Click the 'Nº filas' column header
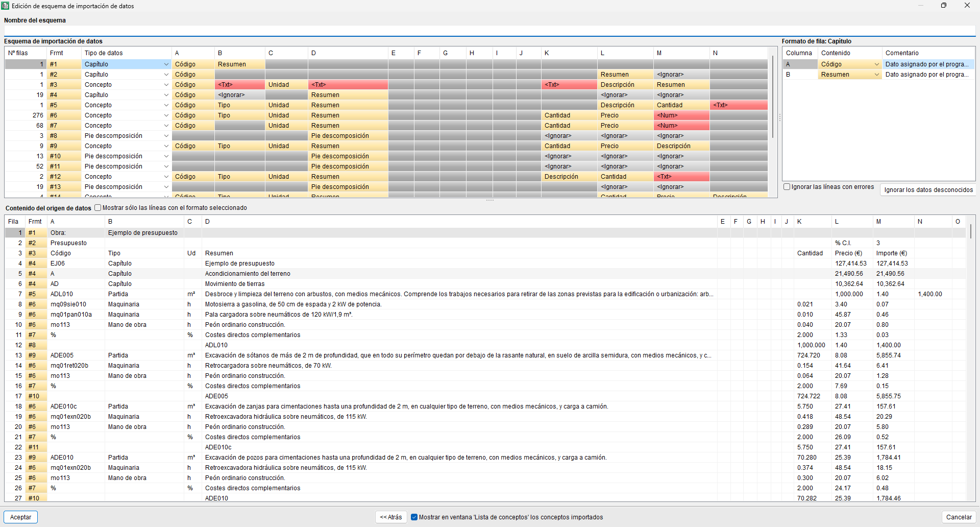The height and width of the screenshot is (527, 980). pyautogui.click(x=26, y=53)
